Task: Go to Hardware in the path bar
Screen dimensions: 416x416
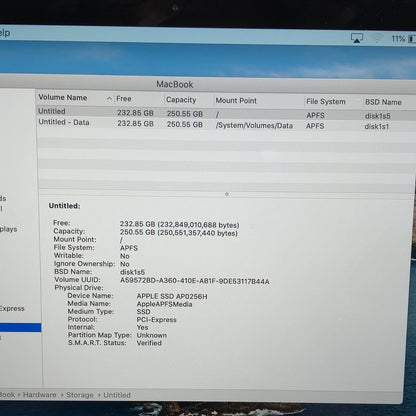Action: [x=39, y=395]
